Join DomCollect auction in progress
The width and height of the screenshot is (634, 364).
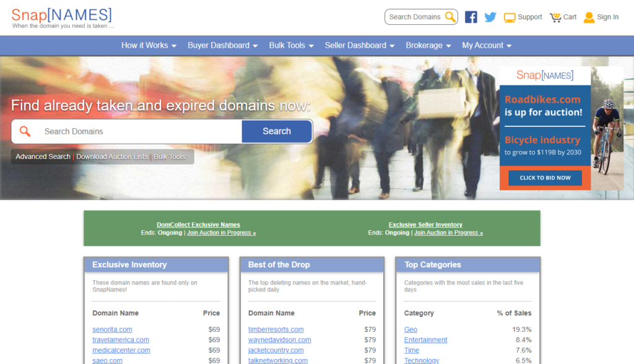pyautogui.click(x=221, y=233)
